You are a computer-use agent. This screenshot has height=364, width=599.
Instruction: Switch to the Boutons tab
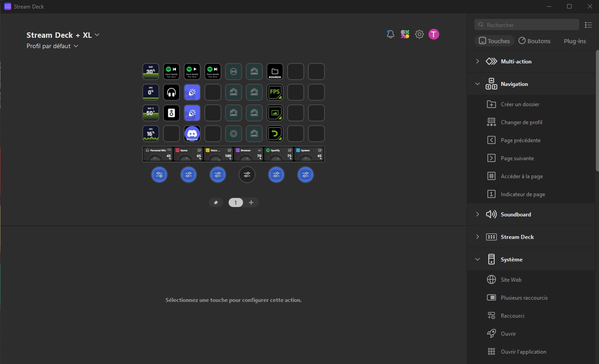(x=534, y=41)
